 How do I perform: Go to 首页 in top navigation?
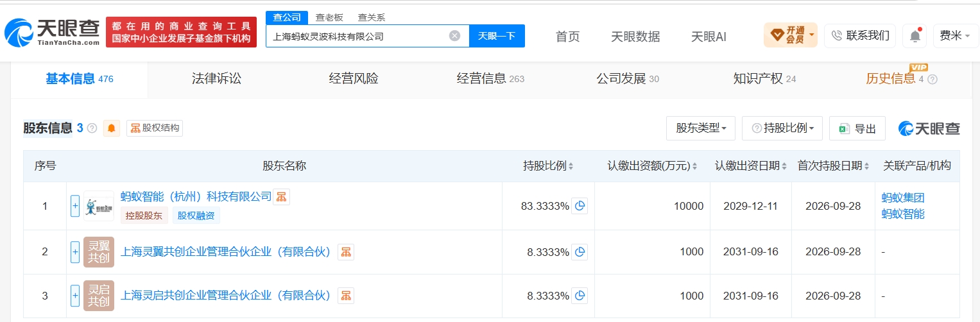[x=567, y=37]
